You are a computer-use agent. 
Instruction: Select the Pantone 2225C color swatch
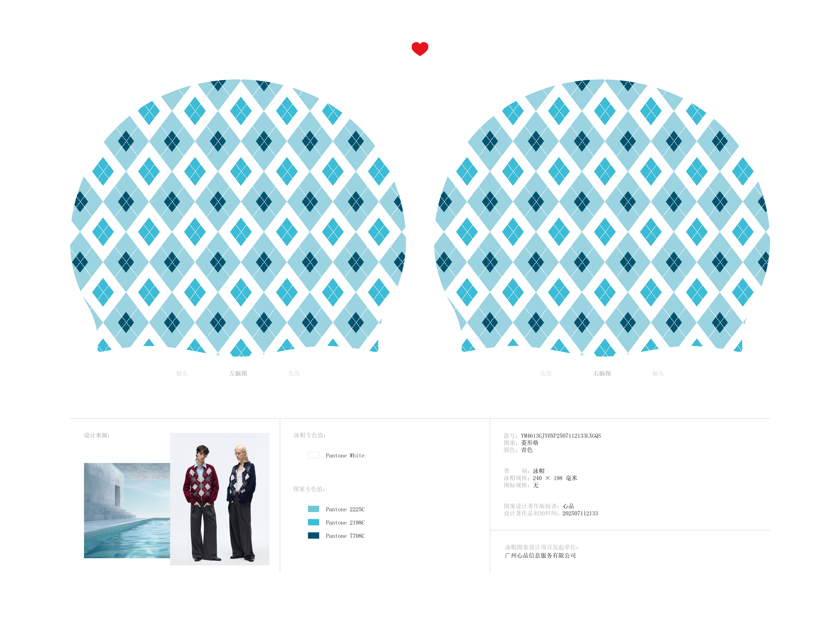313,509
